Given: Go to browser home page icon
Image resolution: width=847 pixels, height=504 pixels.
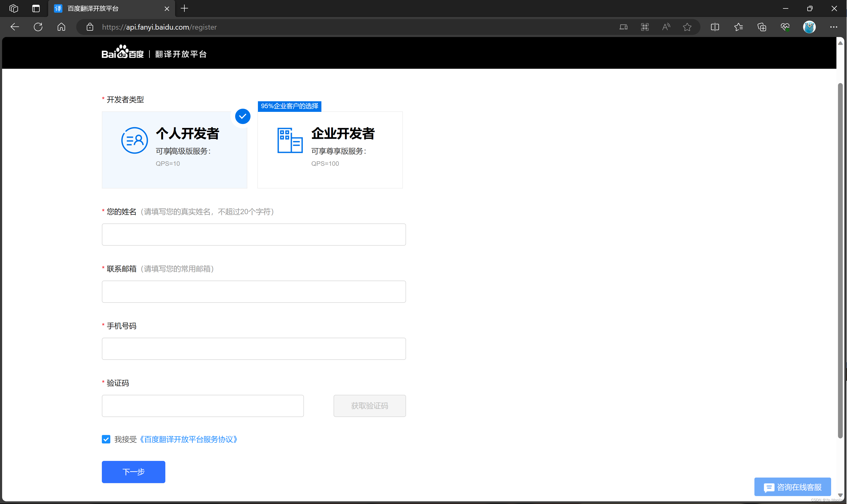Looking at the screenshot, I should point(61,27).
